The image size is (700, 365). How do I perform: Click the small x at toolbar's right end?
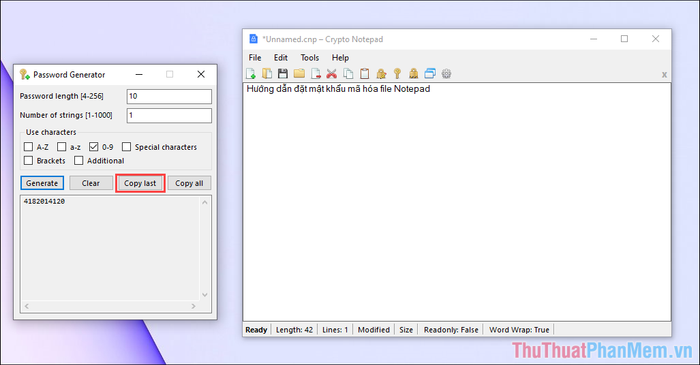[x=664, y=75]
